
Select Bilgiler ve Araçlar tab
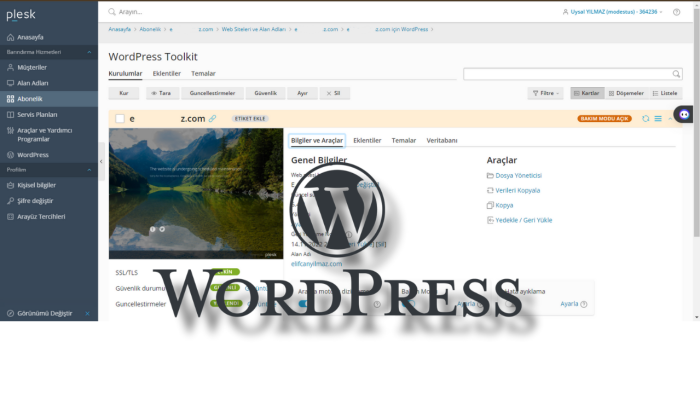click(x=317, y=141)
